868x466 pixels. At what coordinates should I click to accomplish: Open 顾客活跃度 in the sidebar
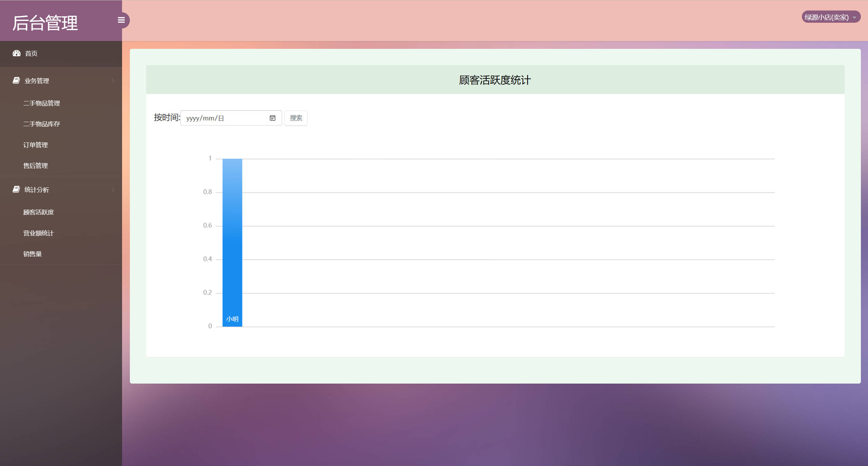click(38, 212)
